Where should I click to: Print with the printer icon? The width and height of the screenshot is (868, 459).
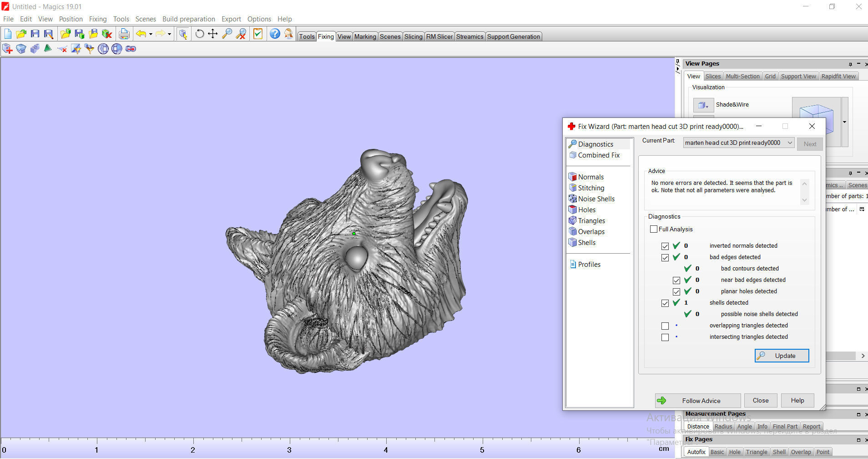(124, 34)
